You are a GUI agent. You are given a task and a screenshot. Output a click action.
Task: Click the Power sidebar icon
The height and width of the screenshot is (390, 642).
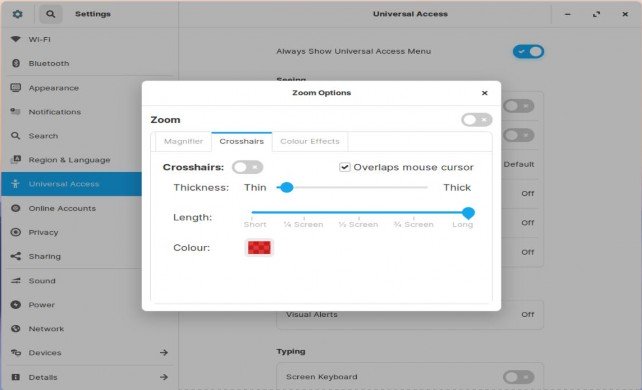tap(16, 304)
